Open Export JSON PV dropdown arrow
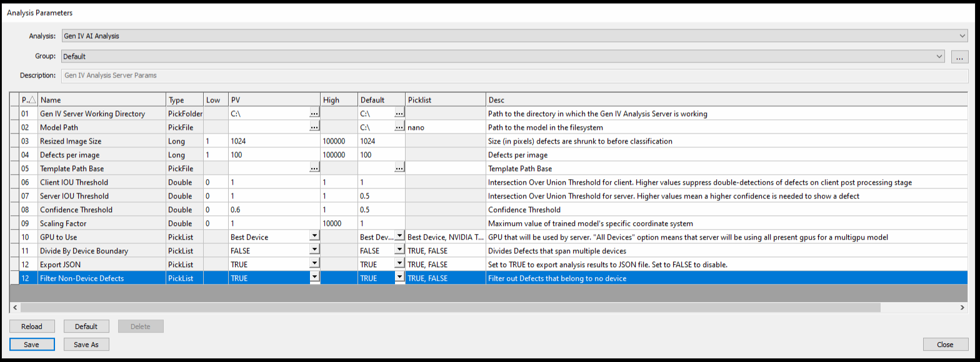 (x=315, y=265)
